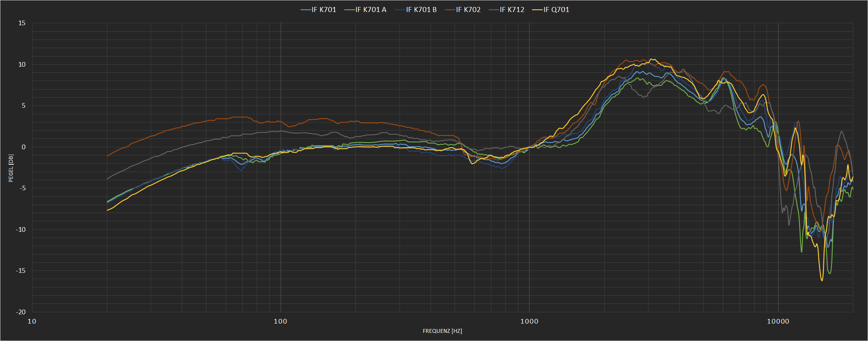Click the 100 label on frequency axis
868x341 pixels.
click(x=280, y=321)
